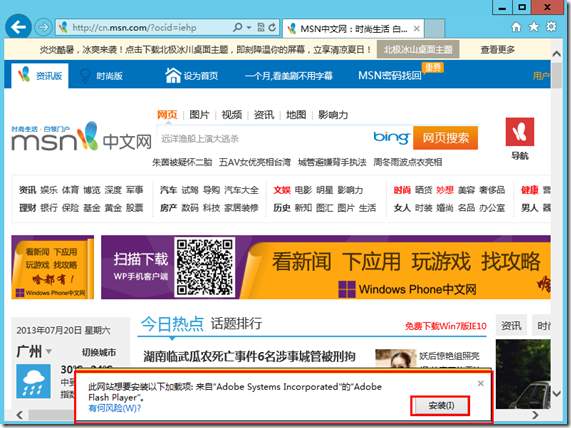
Task: Click the browser Back arrow button
Action: [x=18, y=27]
